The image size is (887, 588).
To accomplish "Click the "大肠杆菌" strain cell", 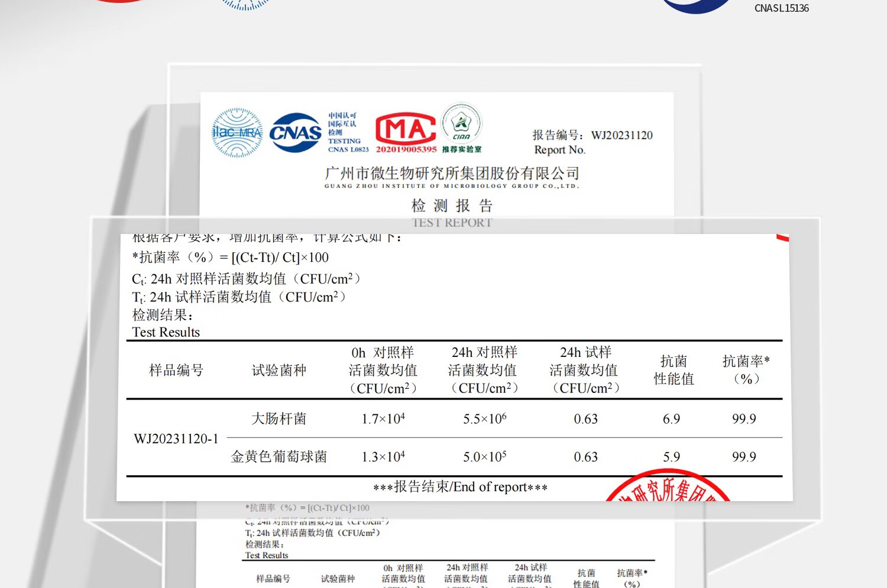I will pyautogui.click(x=279, y=419).
